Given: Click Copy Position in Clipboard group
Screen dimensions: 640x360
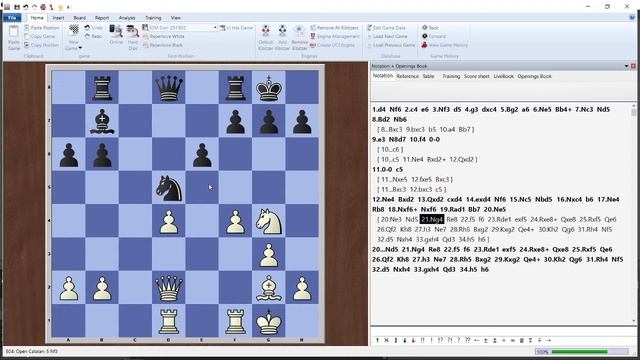Looking at the screenshot, I should point(42,45).
